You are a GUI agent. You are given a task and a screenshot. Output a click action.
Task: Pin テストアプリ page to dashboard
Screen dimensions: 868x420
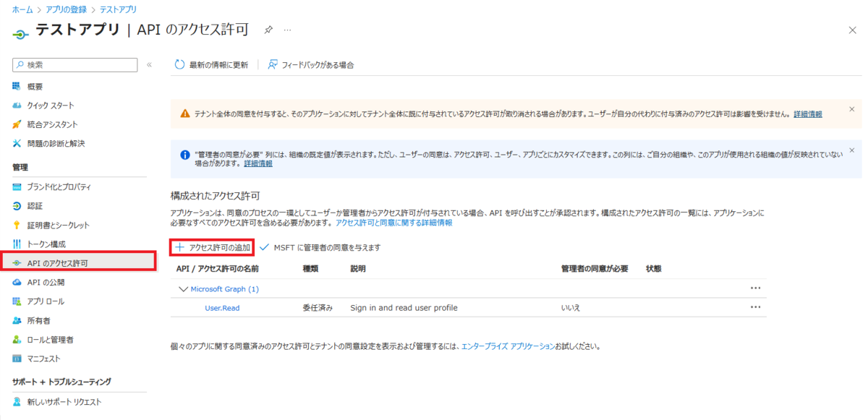tap(268, 30)
